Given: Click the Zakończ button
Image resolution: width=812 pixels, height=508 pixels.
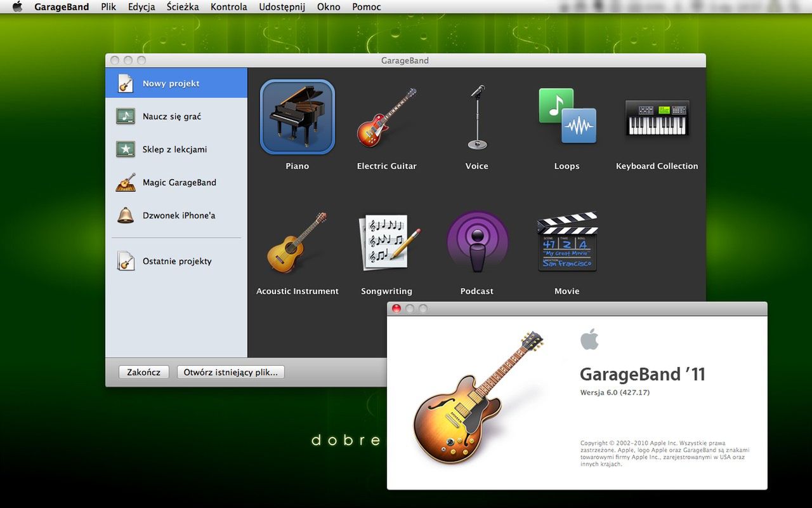Looking at the screenshot, I should pyautogui.click(x=143, y=372).
